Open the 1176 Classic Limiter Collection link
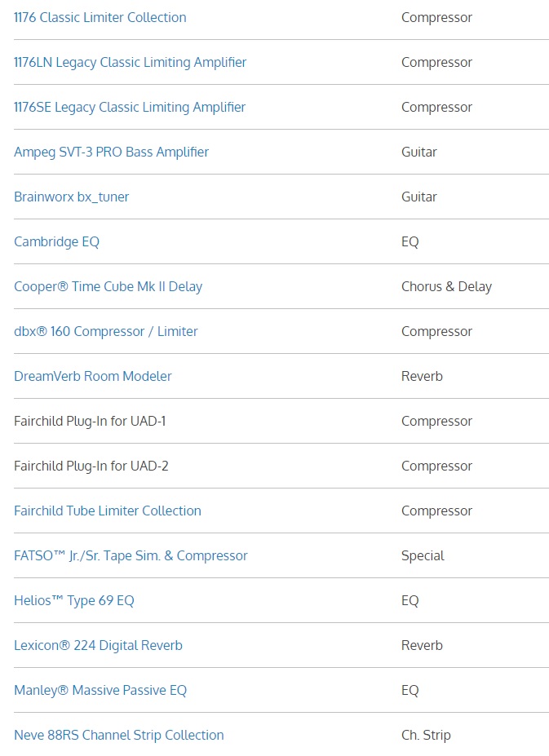 [x=100, y=17]
